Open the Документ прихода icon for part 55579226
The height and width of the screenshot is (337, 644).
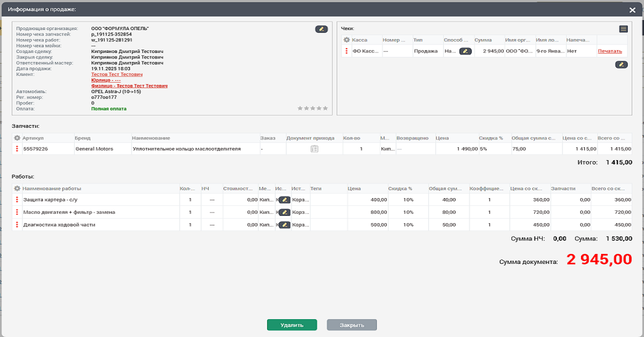[x=314, y=149]
